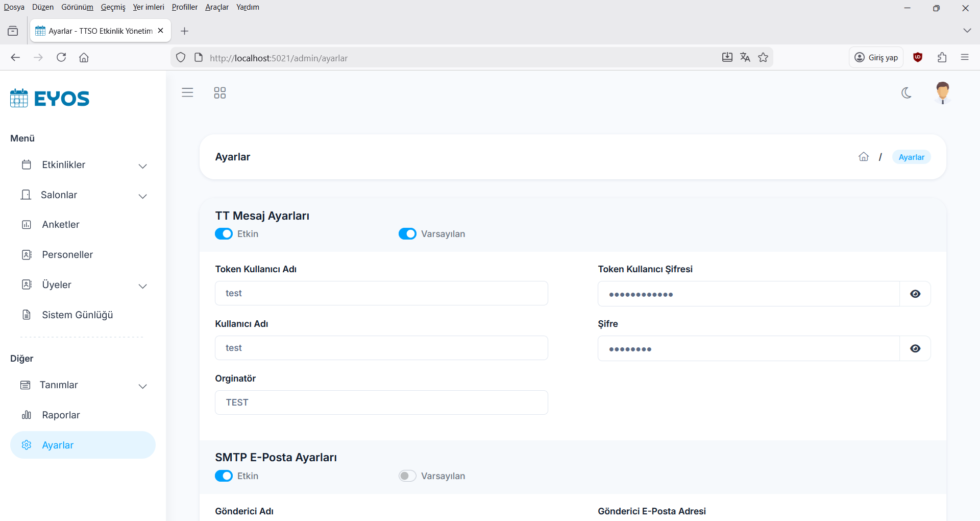Switch to dark mode with moon icon
The width and height of the screenshot is (980, 521).
[x=906, y=92]
